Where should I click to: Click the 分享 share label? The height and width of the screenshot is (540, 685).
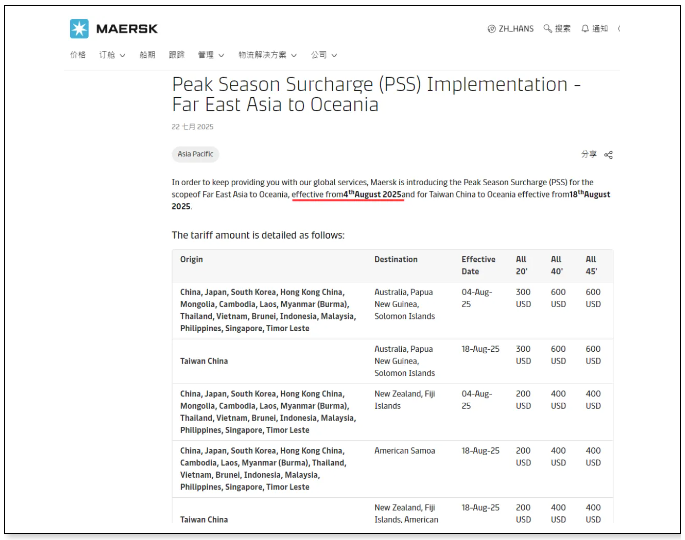(x=588, y=154)
